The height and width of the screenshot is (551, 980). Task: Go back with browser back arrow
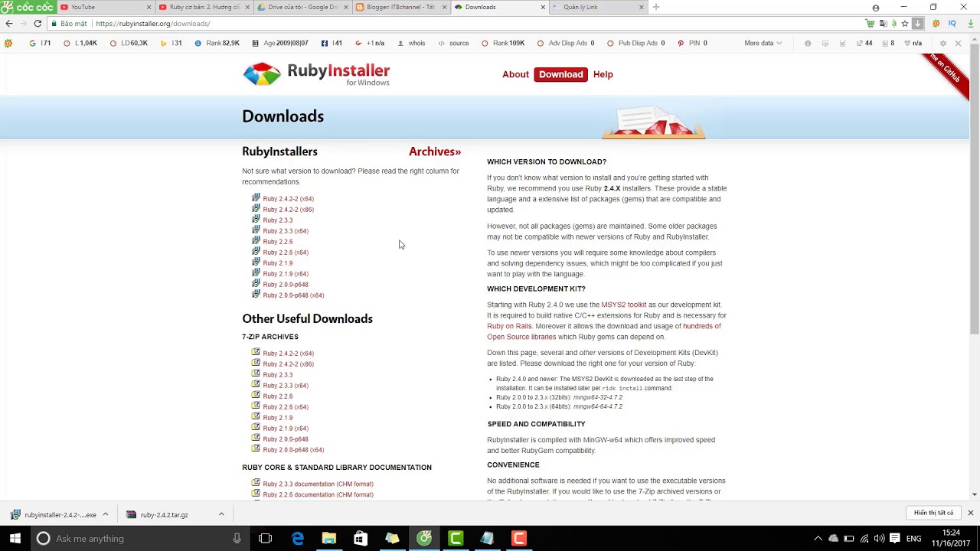coord(9,24)
